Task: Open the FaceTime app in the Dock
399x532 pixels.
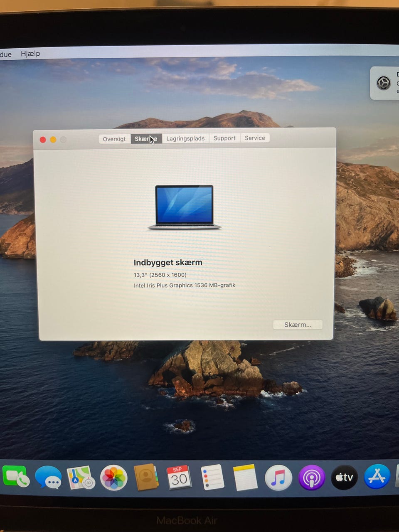Action: [16, 477]
